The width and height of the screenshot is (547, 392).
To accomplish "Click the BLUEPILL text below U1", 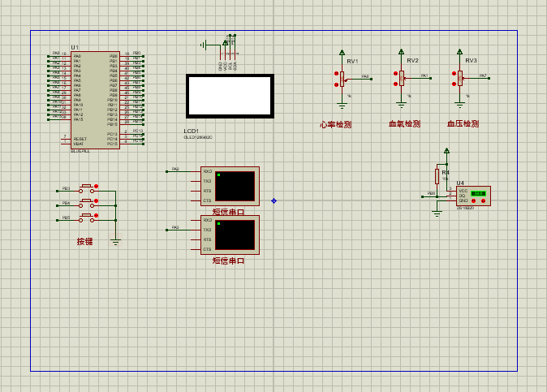I will 80,151.
